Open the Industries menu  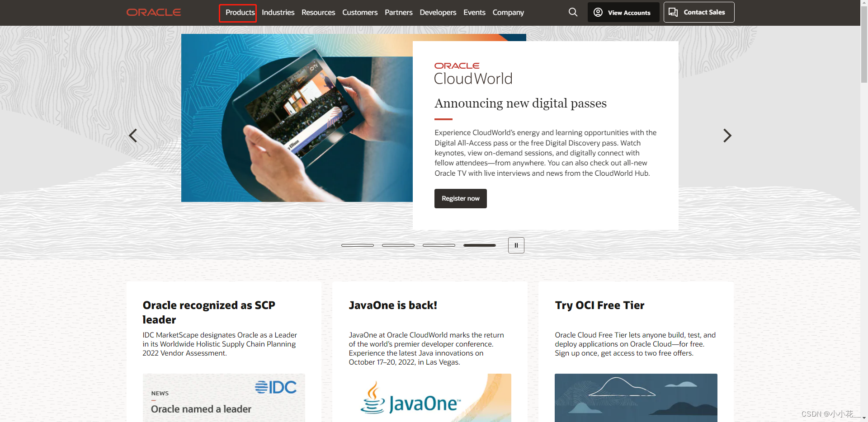click(278, 13)
